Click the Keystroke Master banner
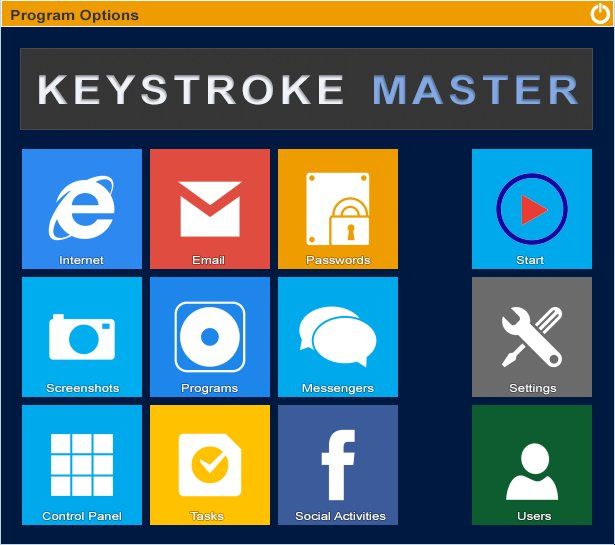The width and height of the screenshot is (615, 545). pyautogui.click(x=306, y=89)
